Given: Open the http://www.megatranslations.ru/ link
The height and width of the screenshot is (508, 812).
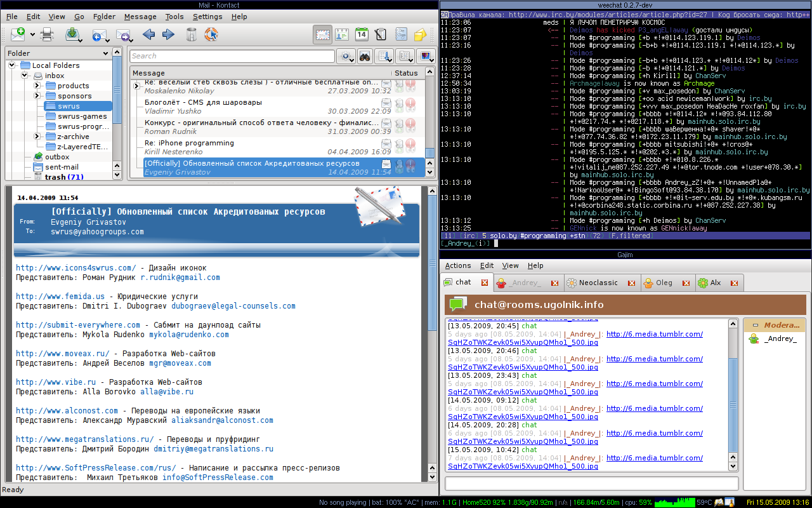Looking at the screenshot, I should tap(84, 439).
